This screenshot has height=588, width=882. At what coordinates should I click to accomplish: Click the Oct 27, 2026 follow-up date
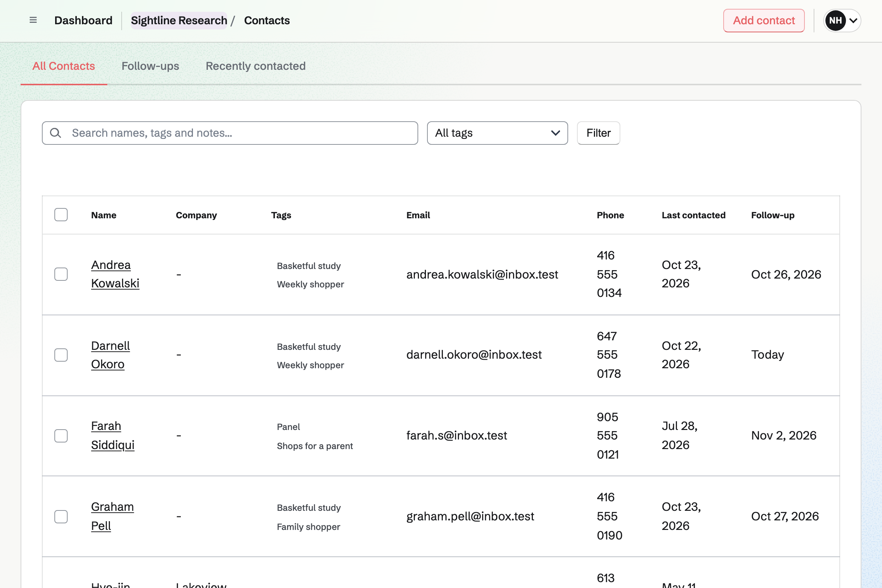point(785,516)
